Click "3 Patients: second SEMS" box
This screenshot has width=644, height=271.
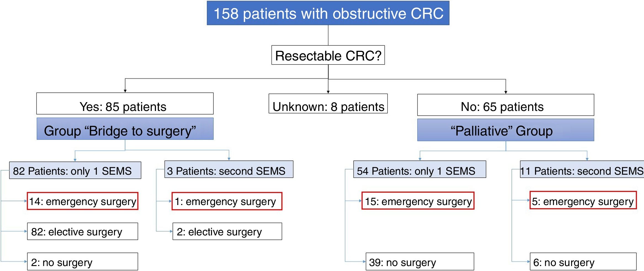tap(229, 169)
